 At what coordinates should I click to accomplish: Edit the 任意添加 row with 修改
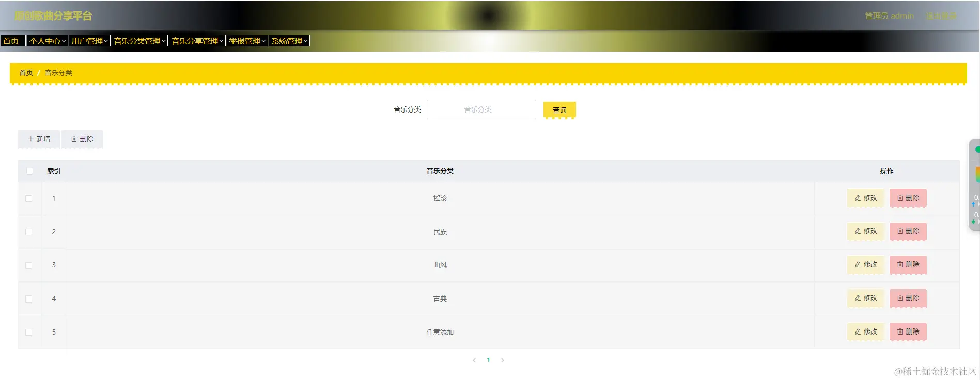click(866, 331)
